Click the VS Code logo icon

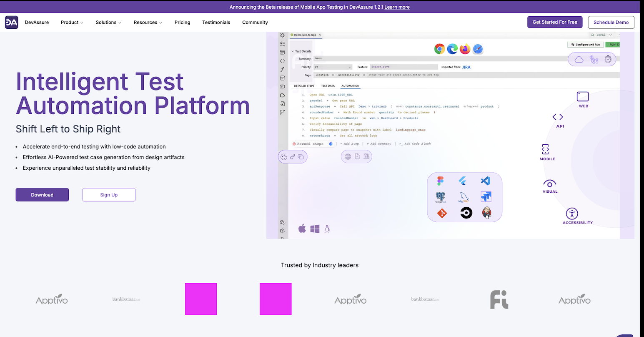click(485, 181)
